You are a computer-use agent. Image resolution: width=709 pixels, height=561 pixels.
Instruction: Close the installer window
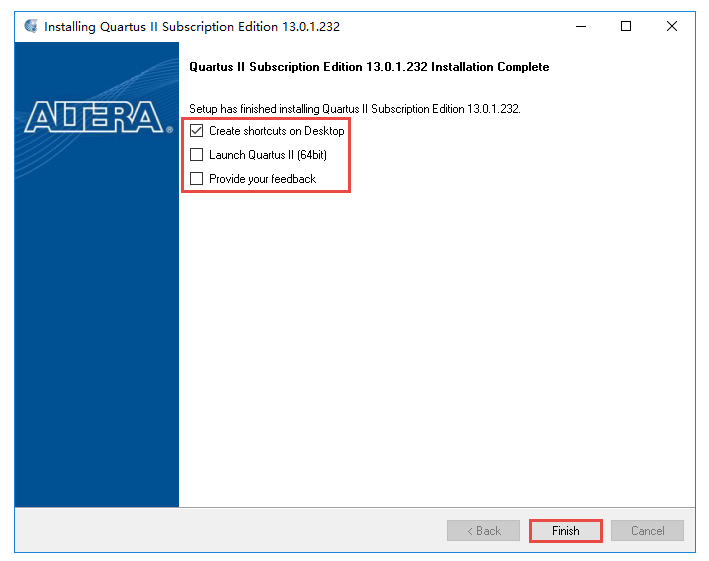(672, 26)
